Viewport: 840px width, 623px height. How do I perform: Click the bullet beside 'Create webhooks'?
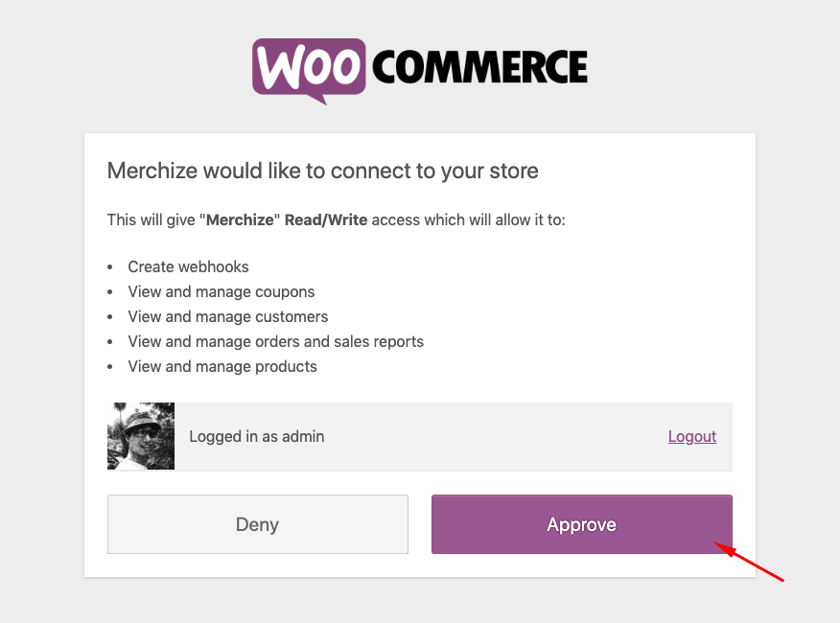[x=110, y=267]
